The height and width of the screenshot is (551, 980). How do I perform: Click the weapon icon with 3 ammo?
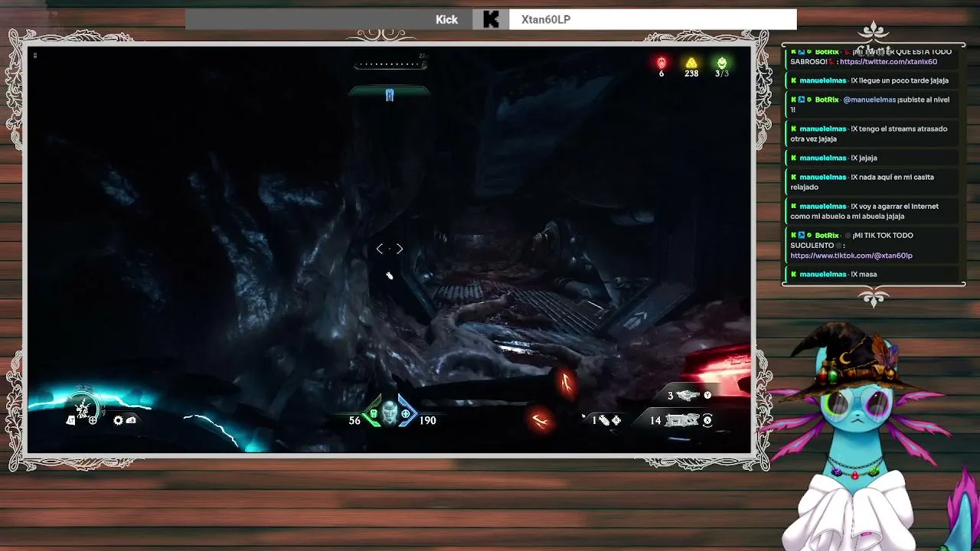click(x=688, y=395)
